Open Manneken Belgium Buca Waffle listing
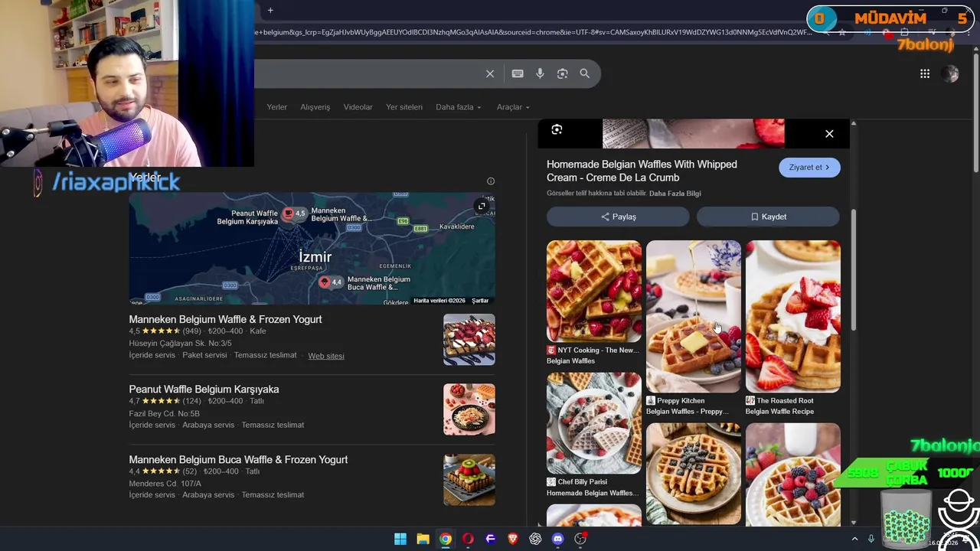The height and width of the screenshot is (551, 980). [x=238, y=460]
